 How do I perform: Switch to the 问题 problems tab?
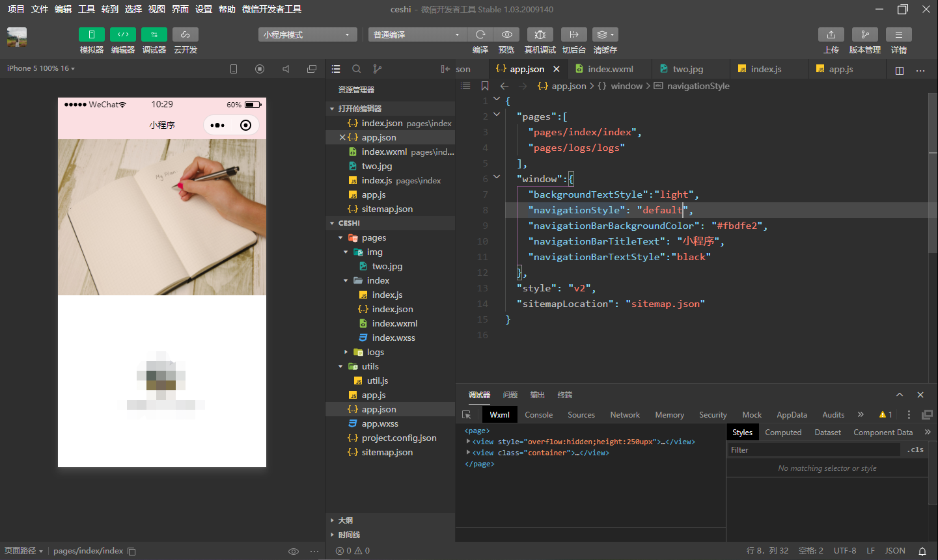[510, 395]
